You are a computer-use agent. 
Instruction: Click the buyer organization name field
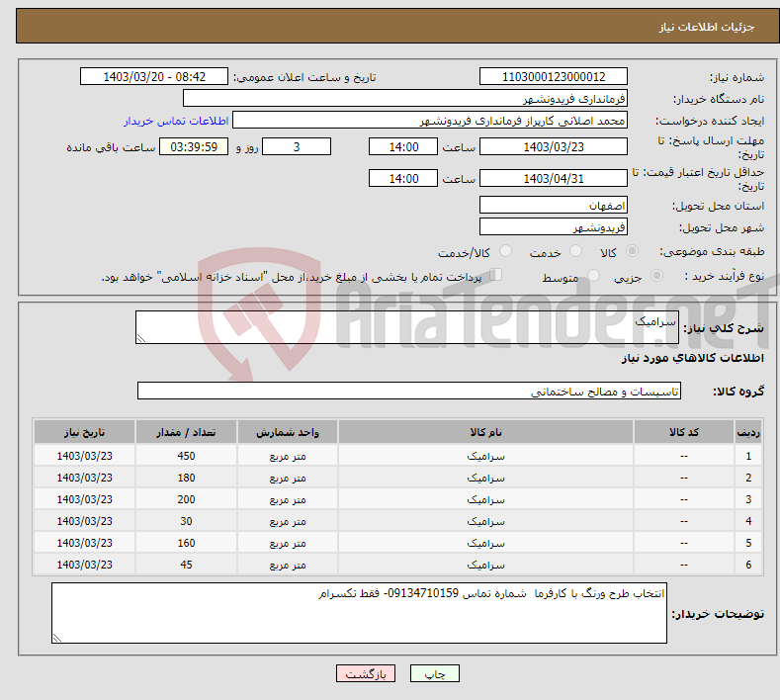(x=405, y=99)
